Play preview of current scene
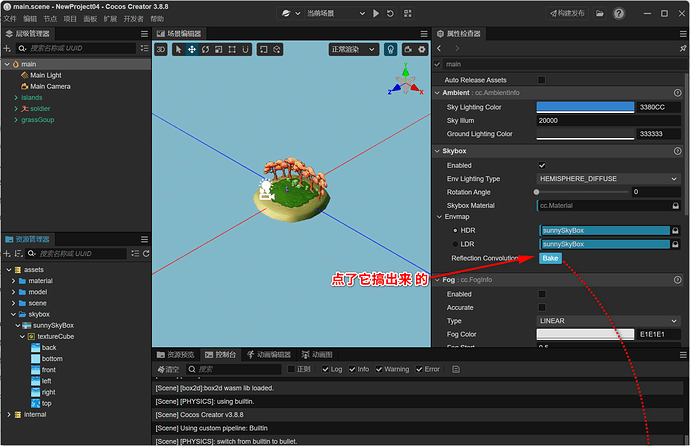Image resolution: width=690 pixels, height=446 pixels. [x=376, y=13]
